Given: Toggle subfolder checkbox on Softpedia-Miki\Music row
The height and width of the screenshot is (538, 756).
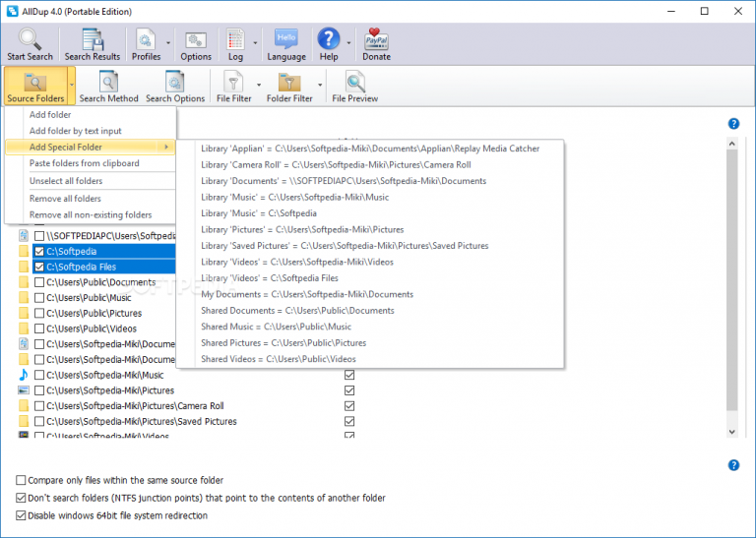Looking at the screenshot, I should point(349,375).
